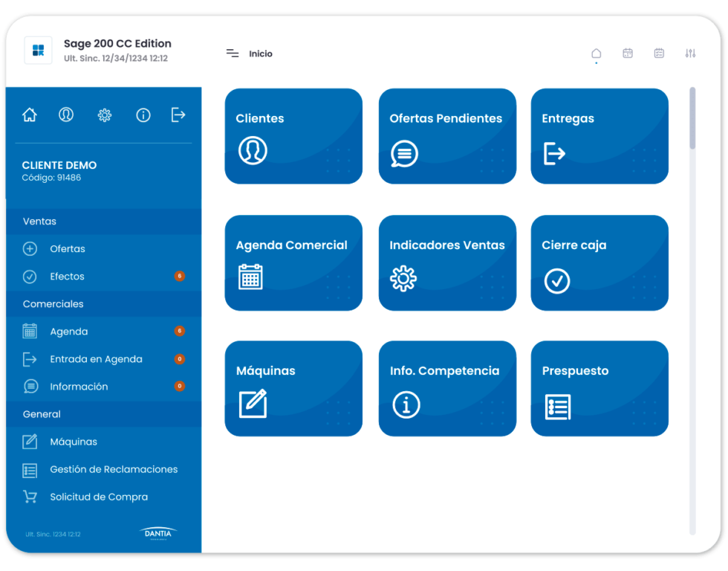This screenshot has width=728, height=571.
Task: Click the Sage app logo at top left
Action: [39, 50]
